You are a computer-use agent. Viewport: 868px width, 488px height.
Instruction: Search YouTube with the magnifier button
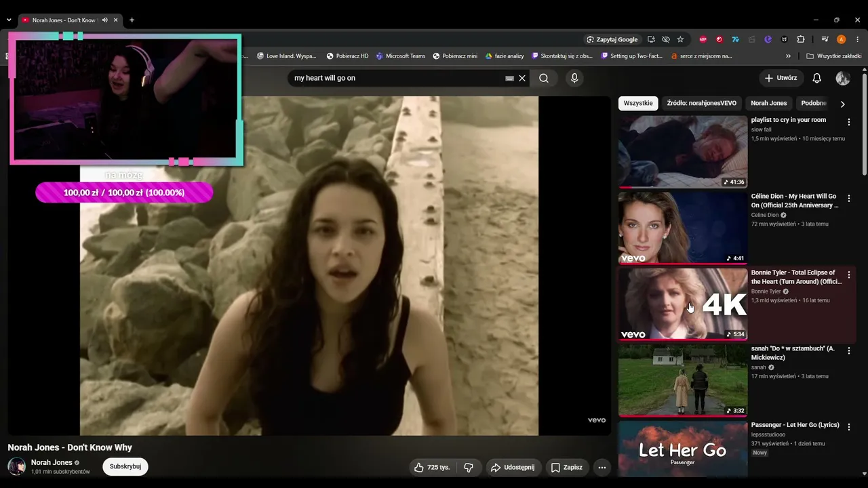click(544, 78)
